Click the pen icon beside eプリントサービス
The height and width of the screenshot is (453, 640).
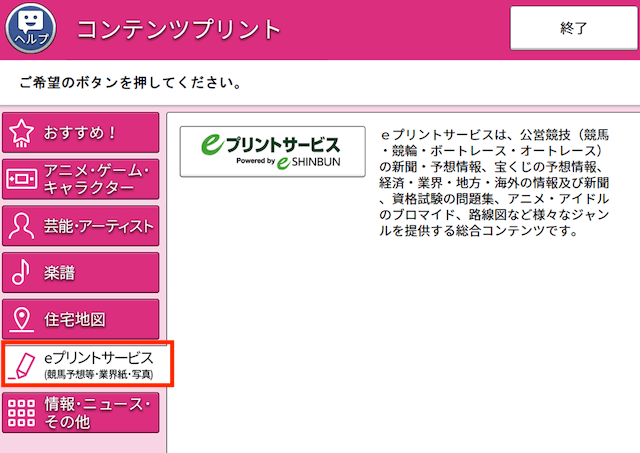point(22,366)
